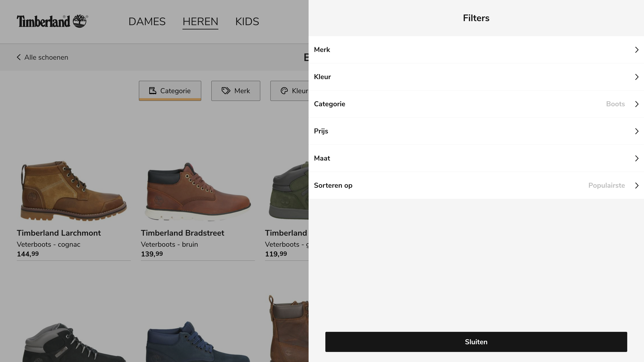Open the Categorie filter showing Boots

476,104
